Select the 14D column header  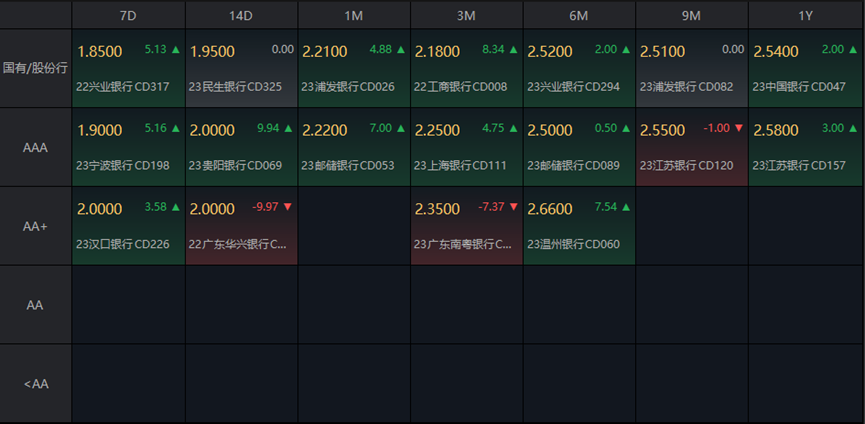click(241, 15)
